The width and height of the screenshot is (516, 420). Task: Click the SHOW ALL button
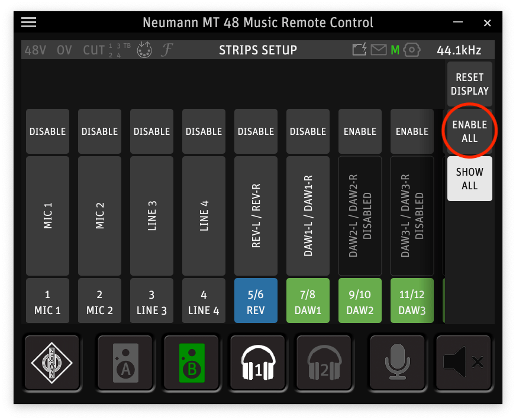[469, 179]
